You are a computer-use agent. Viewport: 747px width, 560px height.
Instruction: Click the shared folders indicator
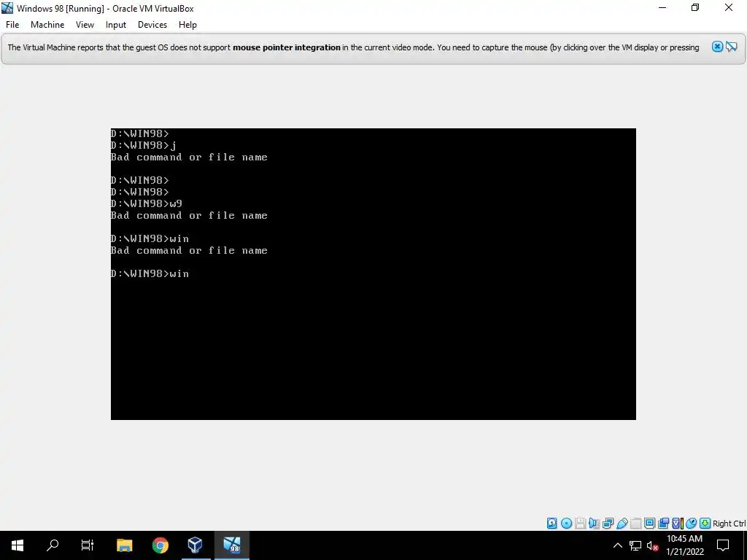pos(635,524)
